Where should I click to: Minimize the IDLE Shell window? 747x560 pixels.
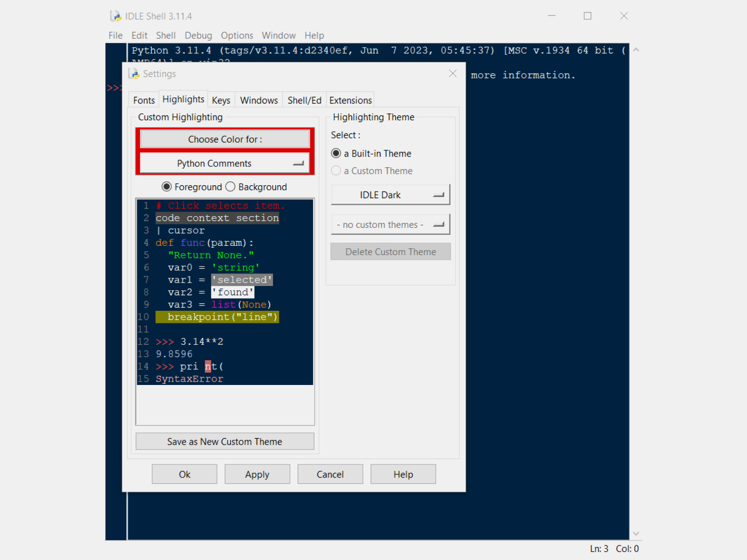(552, 16)
